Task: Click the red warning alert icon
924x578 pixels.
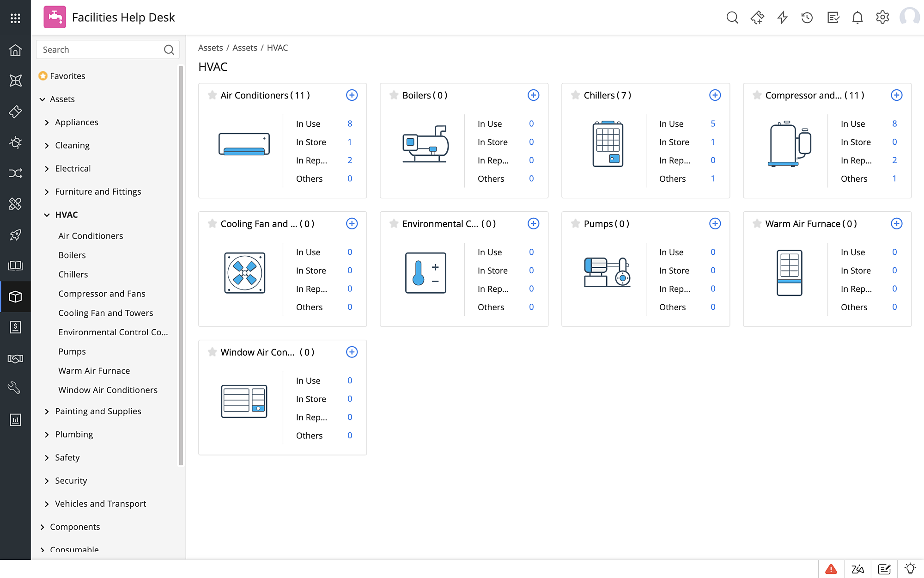Action: pos(831,569)
